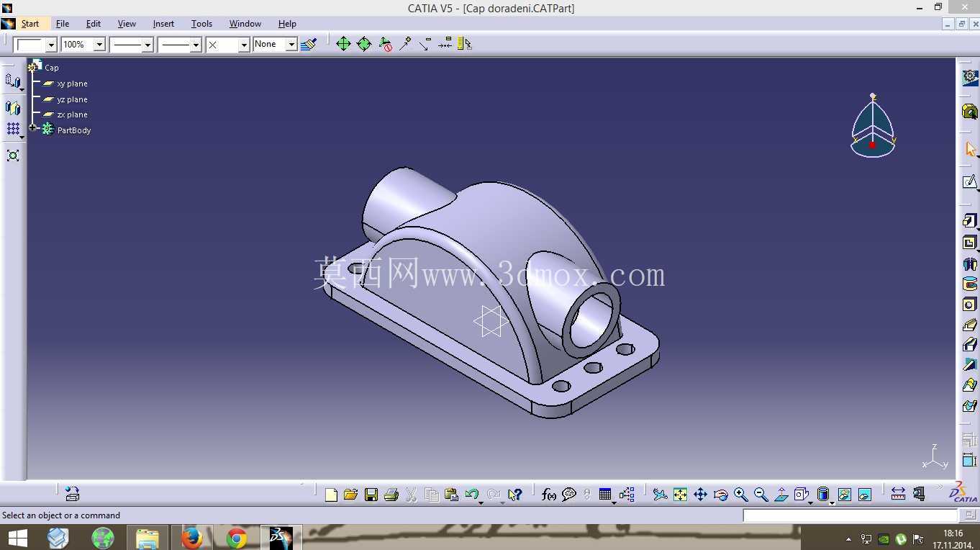The width and height of the screenshot is (980, 550).
Task: Open the line type dropdown
Action: coord(196,45)
